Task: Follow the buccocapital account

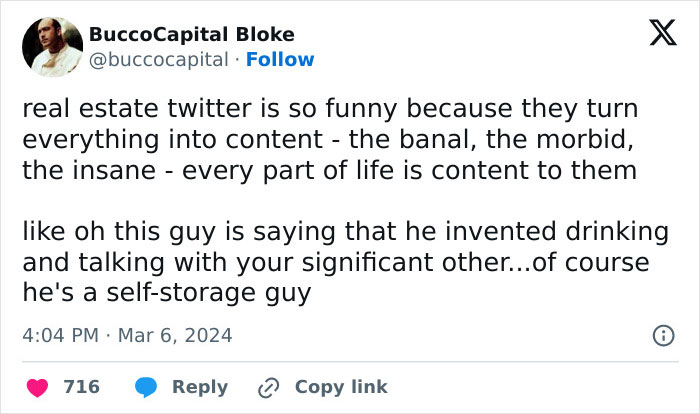Action: (280, 59)
